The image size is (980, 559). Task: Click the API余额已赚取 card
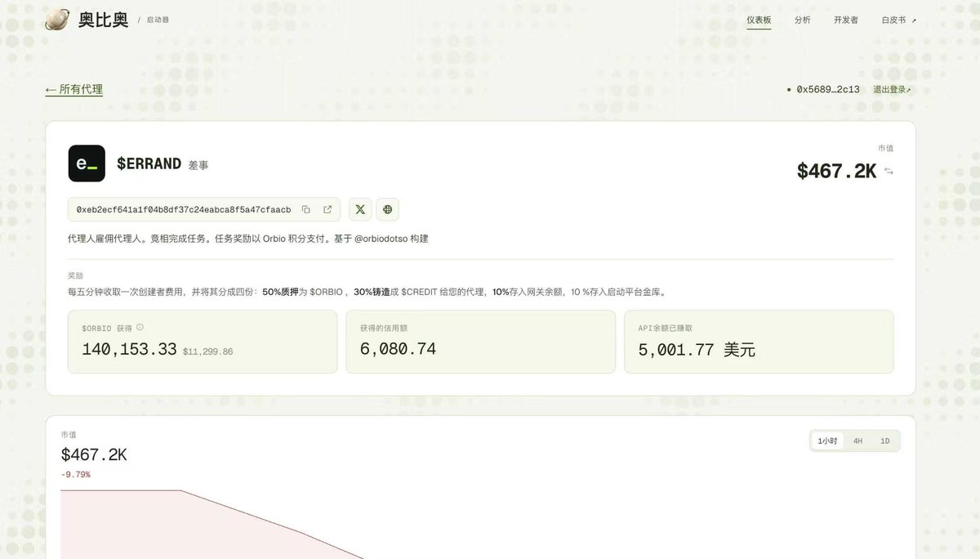coord(759,342)
